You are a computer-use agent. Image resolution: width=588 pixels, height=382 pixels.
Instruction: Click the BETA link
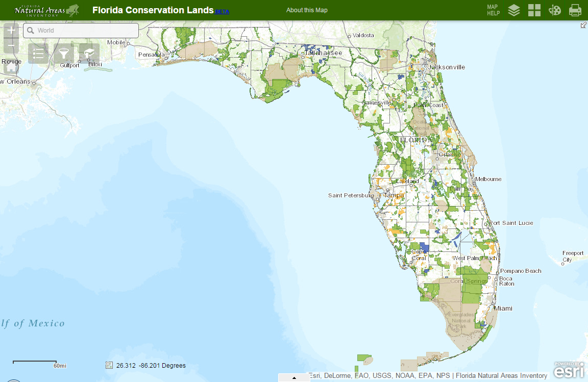click(x=222, y=11)
